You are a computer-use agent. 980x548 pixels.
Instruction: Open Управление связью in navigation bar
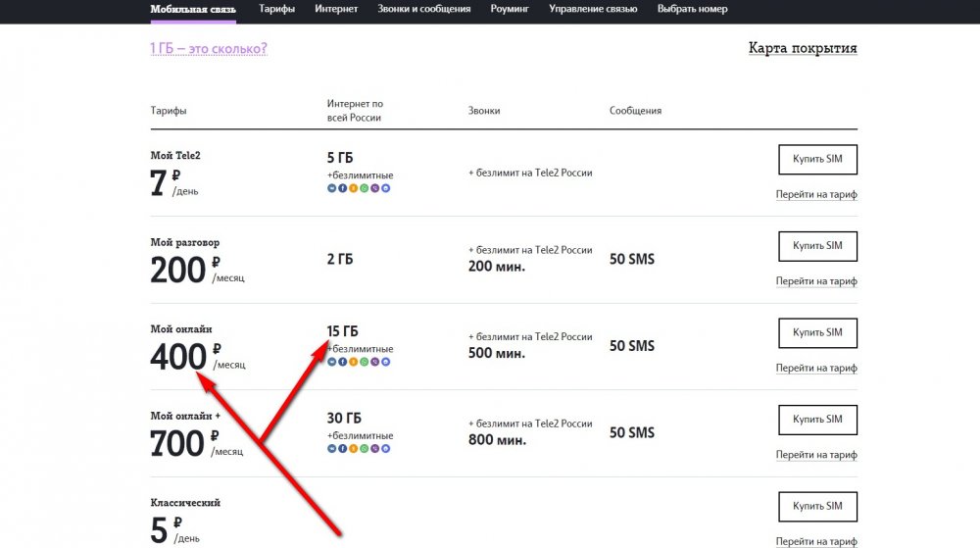(x=593, y=9)
